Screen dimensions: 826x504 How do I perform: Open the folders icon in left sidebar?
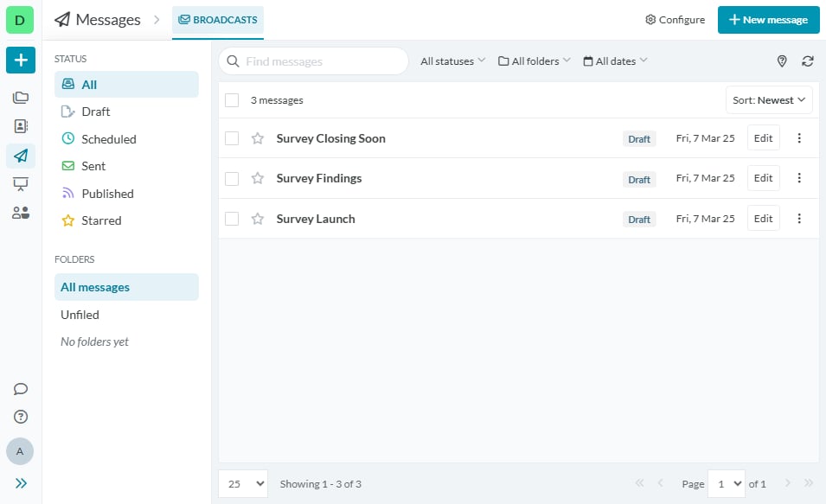tap(21, 98)
